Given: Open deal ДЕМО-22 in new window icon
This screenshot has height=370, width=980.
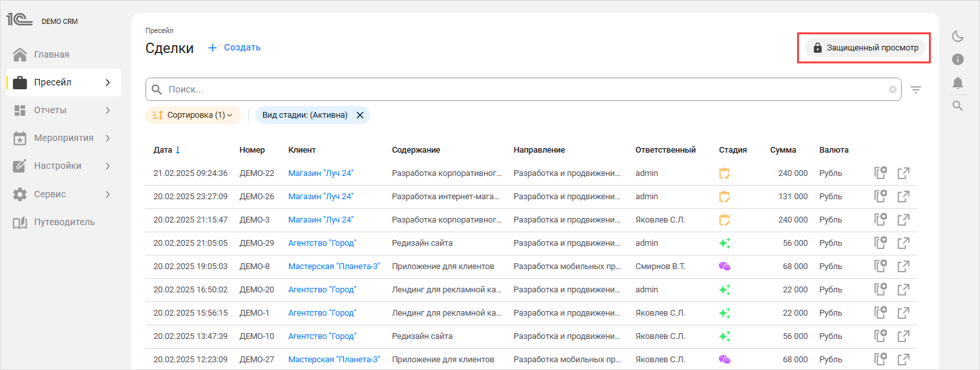Looking at the screenshot, I should 904,173.
